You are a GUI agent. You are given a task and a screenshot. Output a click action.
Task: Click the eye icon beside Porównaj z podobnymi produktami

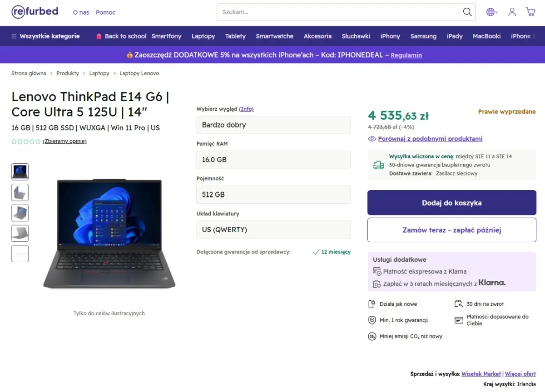point(372,139)
